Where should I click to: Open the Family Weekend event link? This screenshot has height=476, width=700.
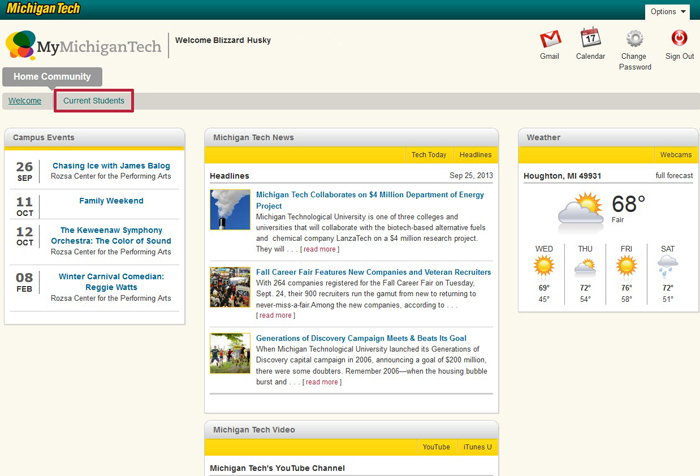(x=111, y=201)
